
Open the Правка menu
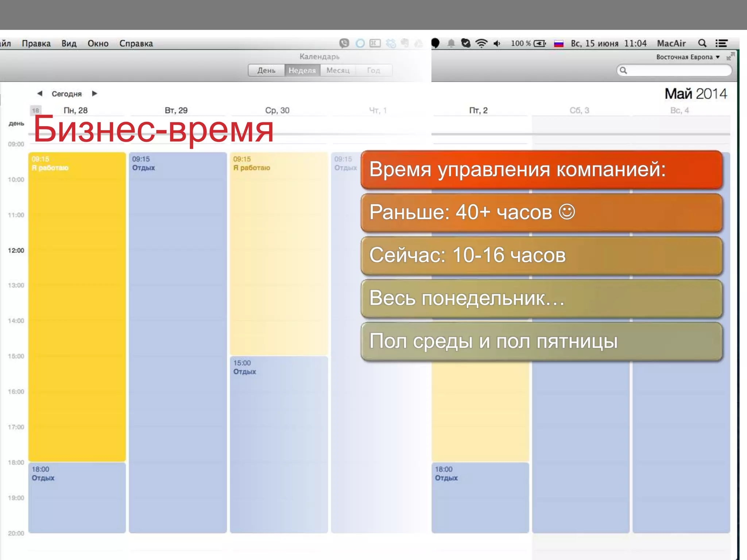(36, 43)
